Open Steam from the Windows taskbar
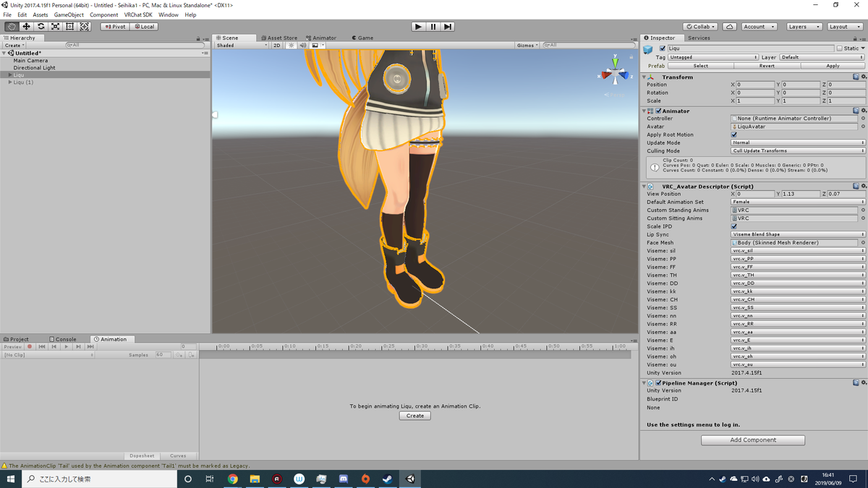 pyautogui.click(x=388, y=479)
